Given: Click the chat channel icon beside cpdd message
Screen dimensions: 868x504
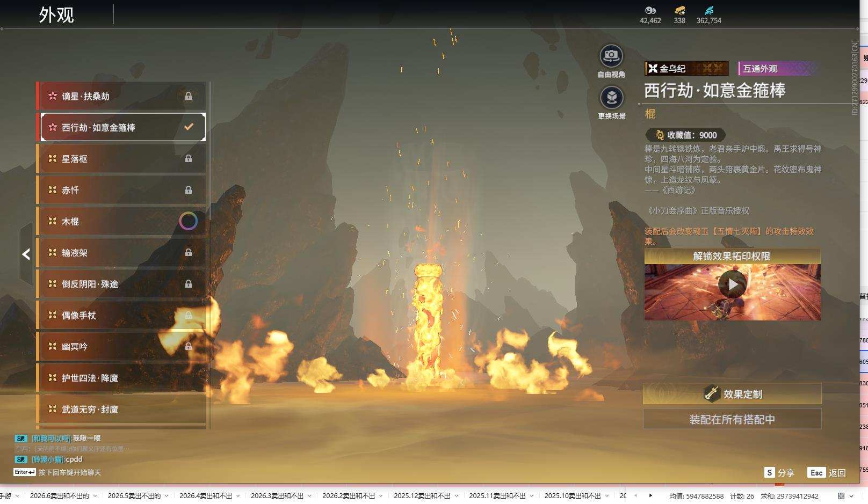Looking at the screenshot, I should pos(21,459).
